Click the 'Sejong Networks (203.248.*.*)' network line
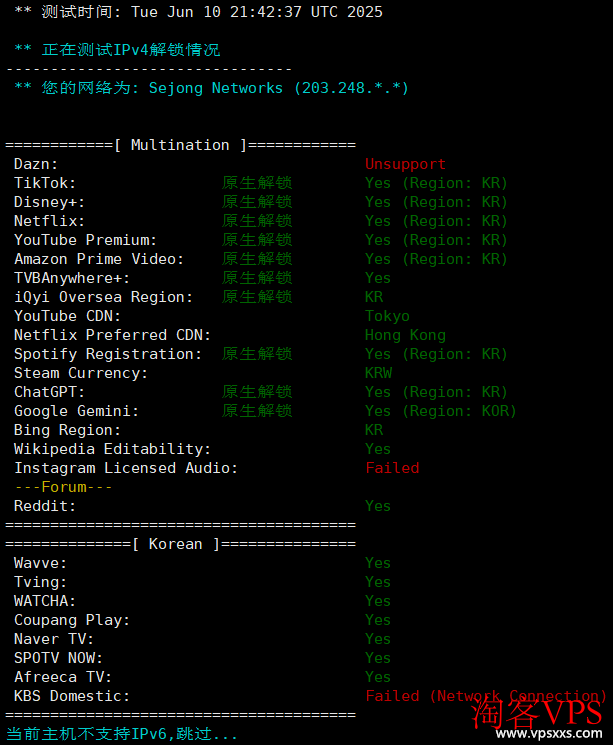The height and width of the screenshot is (745, 613). click(x=278, y=88)
